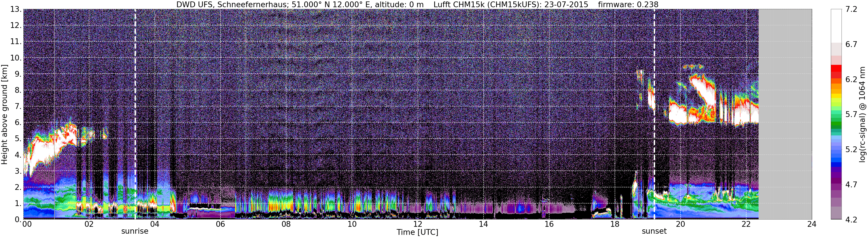Image resolution: width=868 pixels, height=238 pixels.
Task: Click the "9." height axis tick label
Action: coord(18,74)
